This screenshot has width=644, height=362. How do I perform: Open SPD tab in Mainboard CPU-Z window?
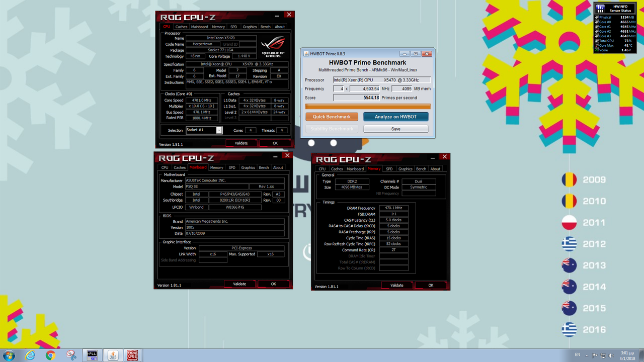point(232,167)
